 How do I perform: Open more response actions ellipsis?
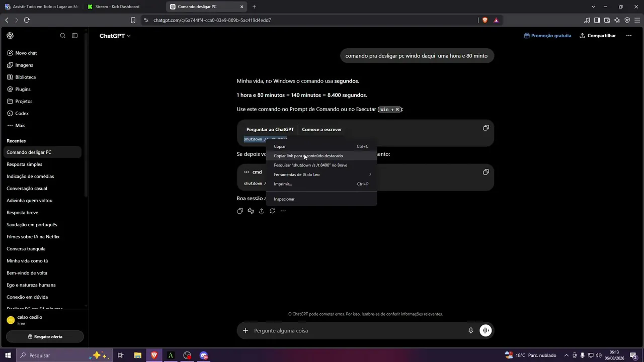point(283,211)
